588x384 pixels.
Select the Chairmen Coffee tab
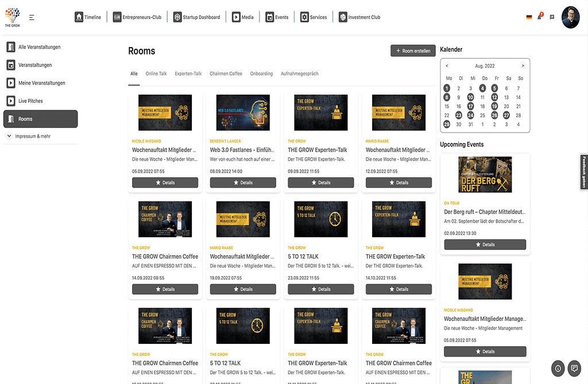[x=226, y=73]
